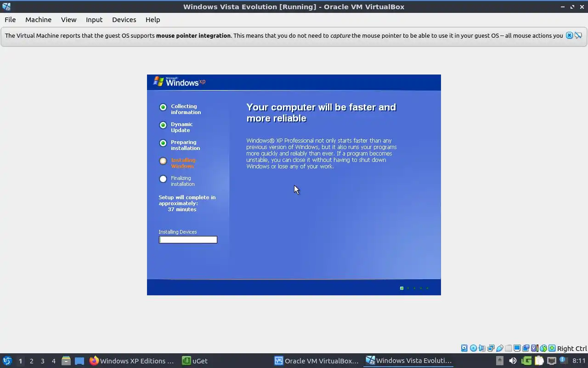This screenshot has width=588, height=368.
Task: Click the Dynamic Update step indicator
Action: [163, 125]
